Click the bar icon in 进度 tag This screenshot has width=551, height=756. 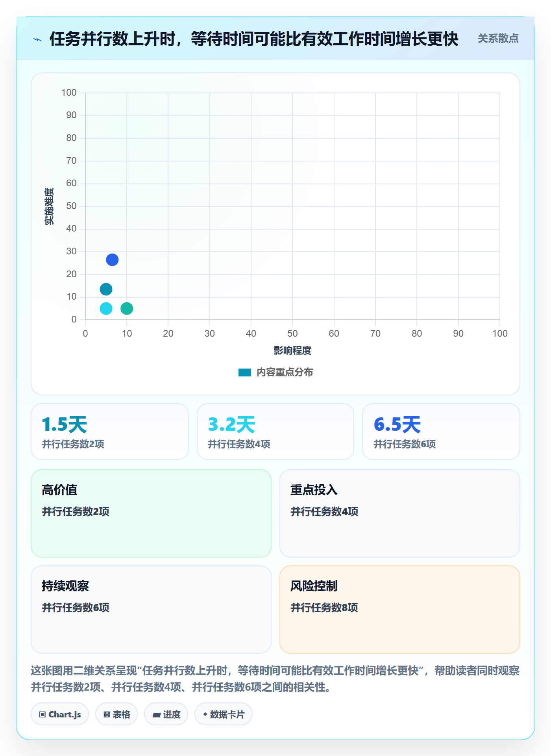[156, 715]
